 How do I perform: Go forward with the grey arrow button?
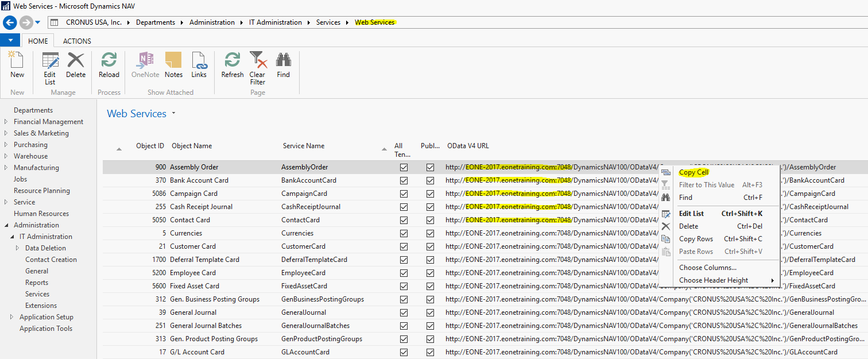tap(26, 22)
